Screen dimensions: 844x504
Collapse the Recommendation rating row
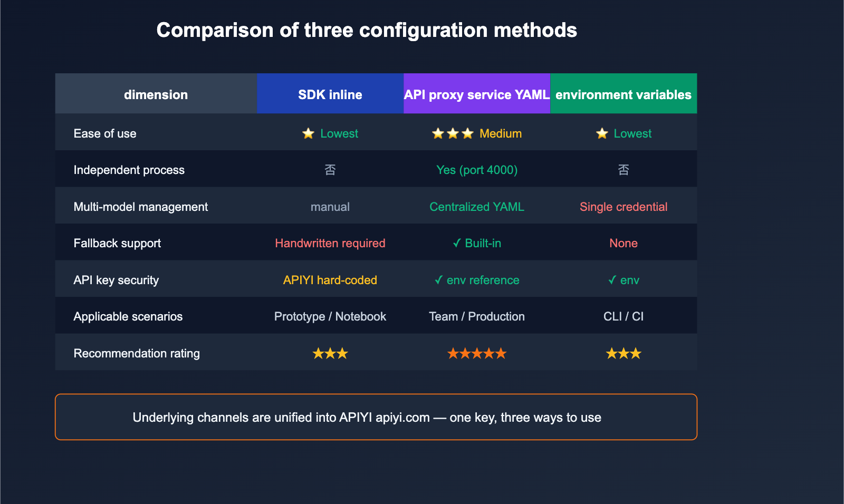point(137,353)
